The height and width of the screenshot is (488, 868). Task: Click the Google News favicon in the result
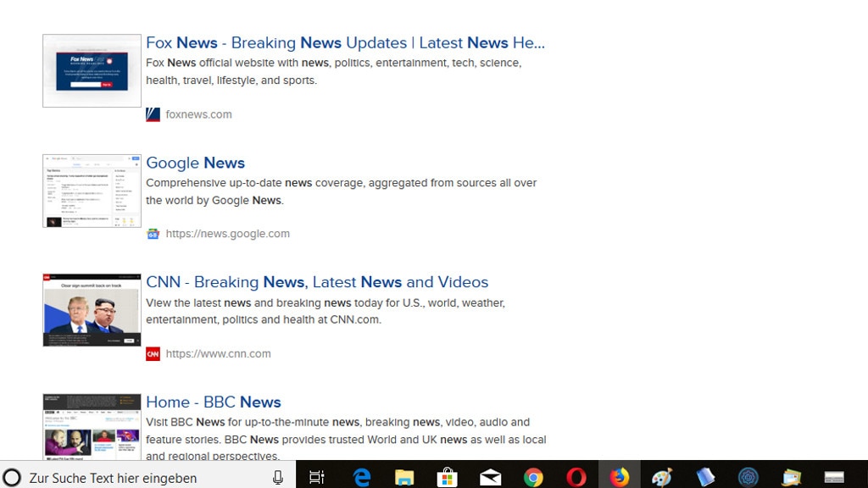click(153, 233)
